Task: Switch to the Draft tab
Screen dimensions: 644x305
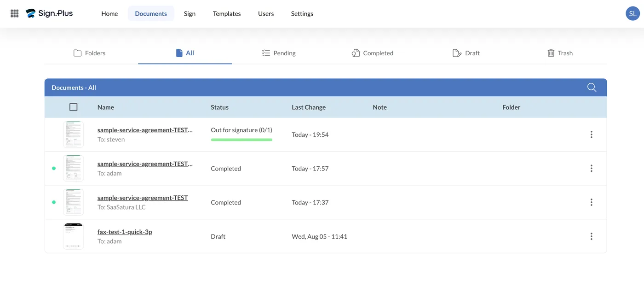Action: [466, 53]
